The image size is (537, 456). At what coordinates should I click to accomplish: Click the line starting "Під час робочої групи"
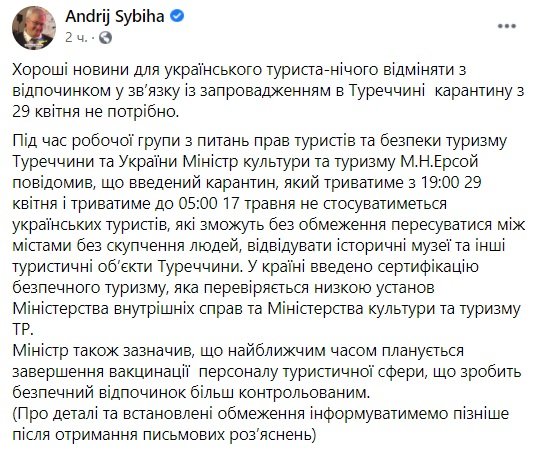(259, 141)
